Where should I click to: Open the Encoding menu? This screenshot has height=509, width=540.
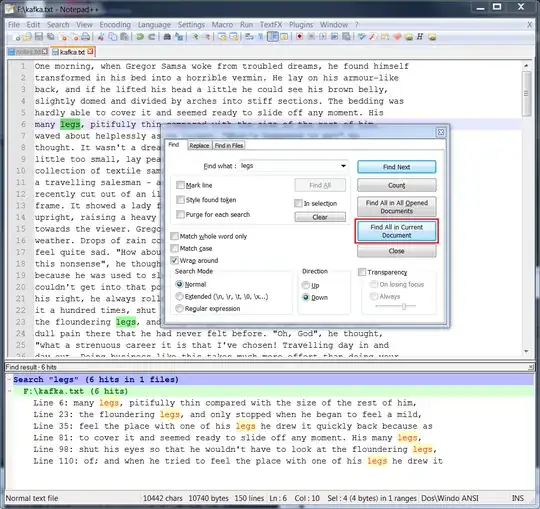click(115, 24)
